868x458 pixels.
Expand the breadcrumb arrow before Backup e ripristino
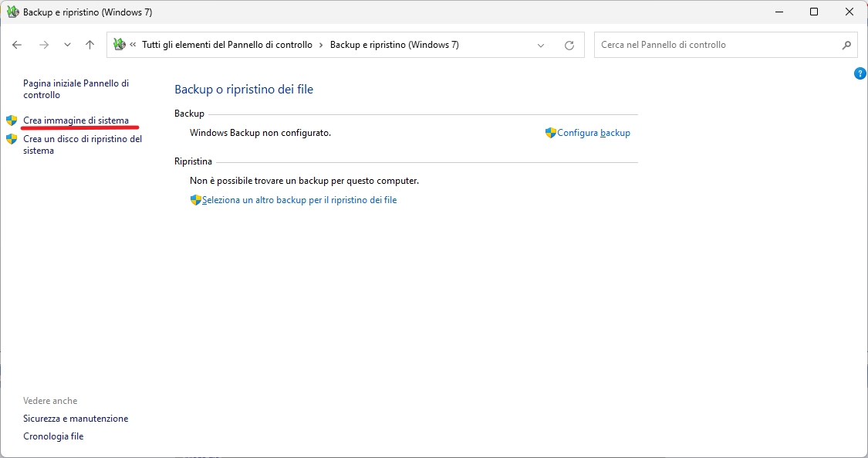(x=321, y=45)
